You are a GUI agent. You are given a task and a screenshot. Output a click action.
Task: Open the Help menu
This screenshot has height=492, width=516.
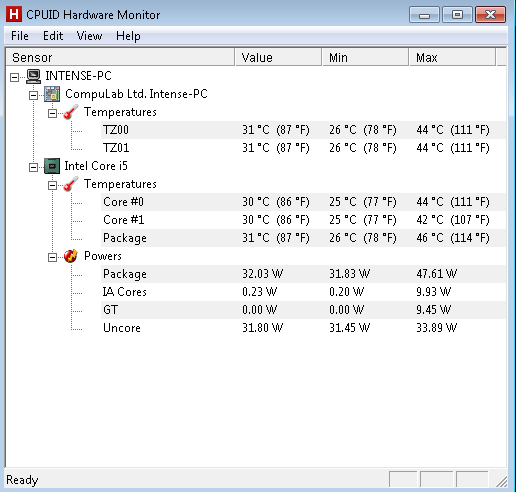128,36
